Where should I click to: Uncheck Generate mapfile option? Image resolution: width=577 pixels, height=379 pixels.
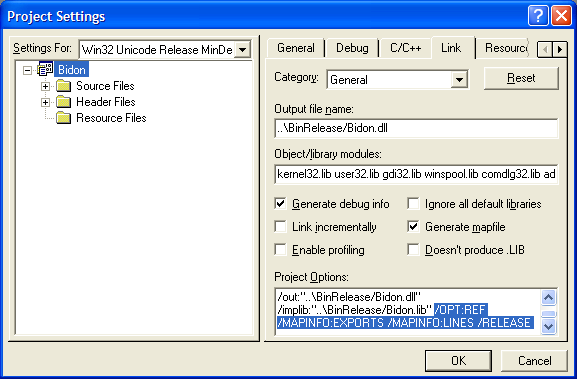tap(413, 227)
